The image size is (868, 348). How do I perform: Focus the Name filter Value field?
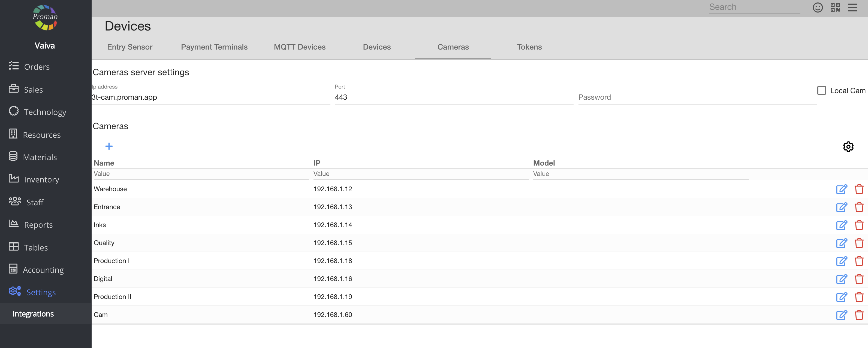coord(200,174)
